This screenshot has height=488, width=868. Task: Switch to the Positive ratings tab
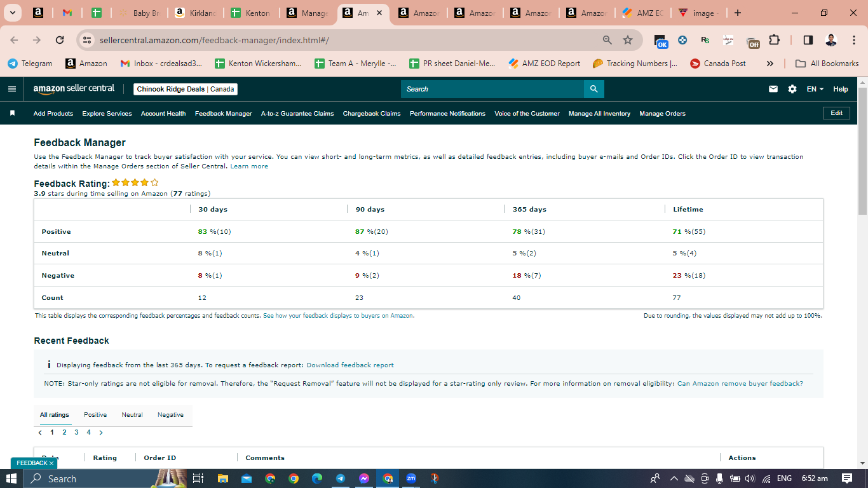[95, 415]
